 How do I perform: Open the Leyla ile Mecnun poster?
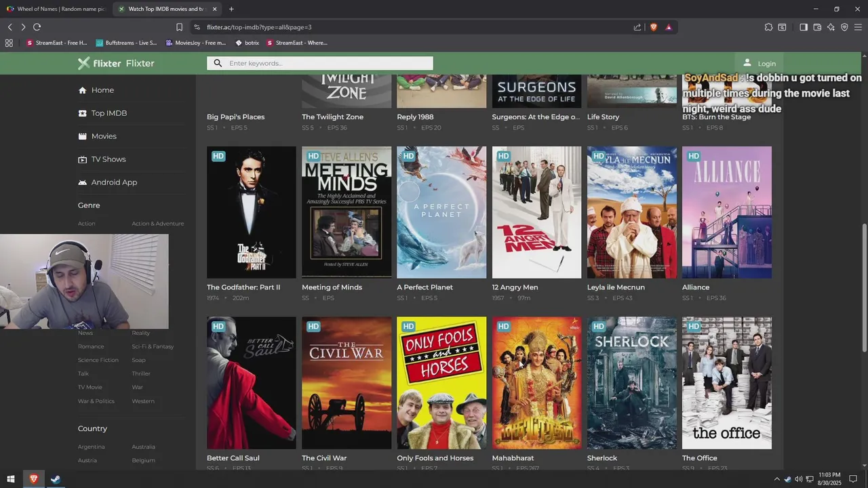point(632,212)
